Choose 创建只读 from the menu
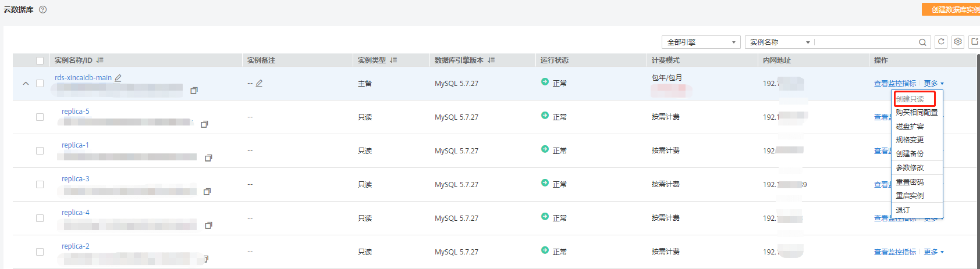The width and height of the screenshot is (980, 269). (910, 99)
